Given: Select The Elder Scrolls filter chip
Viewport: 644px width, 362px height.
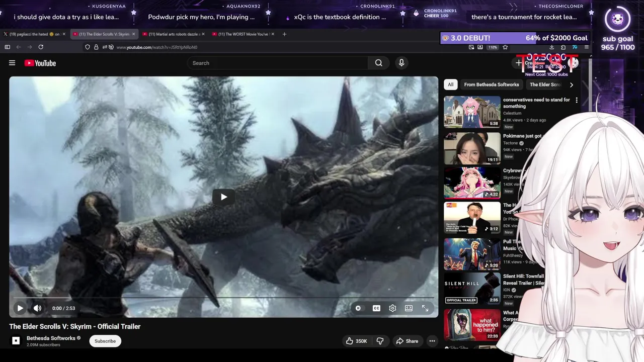Looking at the screenshot, I should pyautogui.click(x=545, y=84).
